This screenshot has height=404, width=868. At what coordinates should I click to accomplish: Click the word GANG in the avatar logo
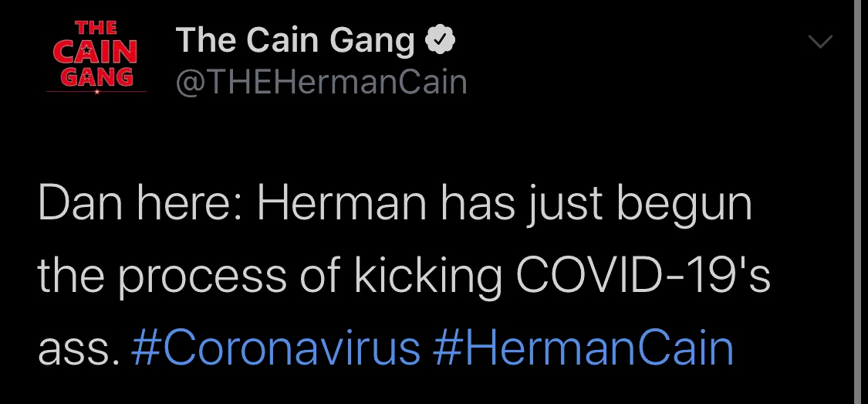pyautogui.click(x=96, y=77)
